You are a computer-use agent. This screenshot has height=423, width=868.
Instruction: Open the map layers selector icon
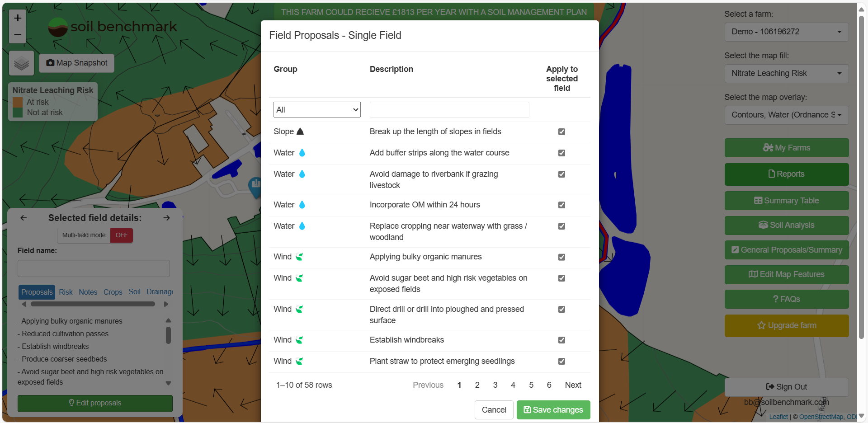pyautogui.click(x=21, y=63)
